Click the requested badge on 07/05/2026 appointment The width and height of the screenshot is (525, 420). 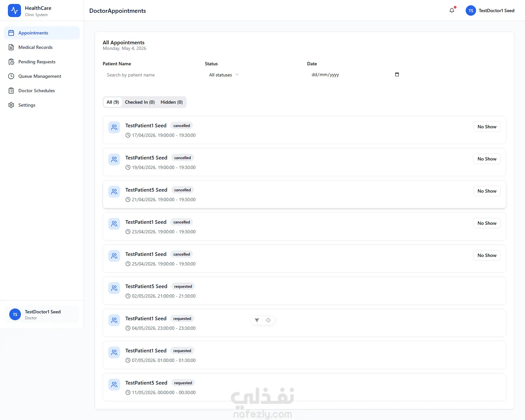[182, 351]
